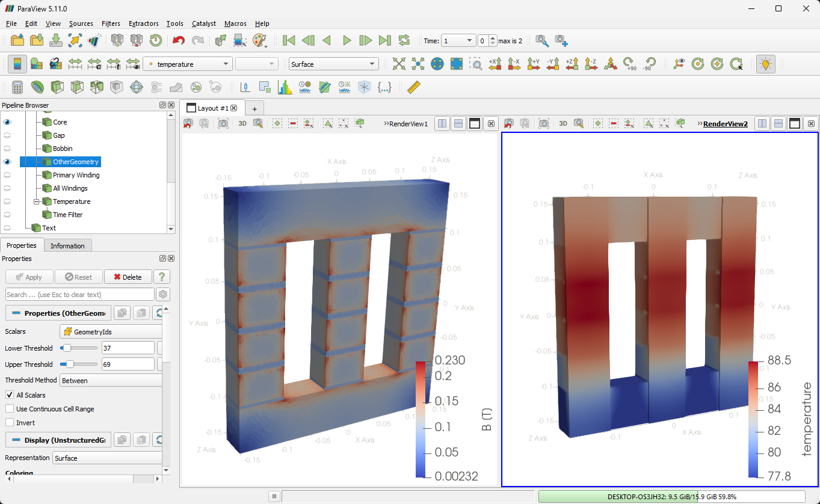Image resolution: width=820 pixels, height=504 pixels.
Task: Click the Connect to server icon
Action: 117,40
